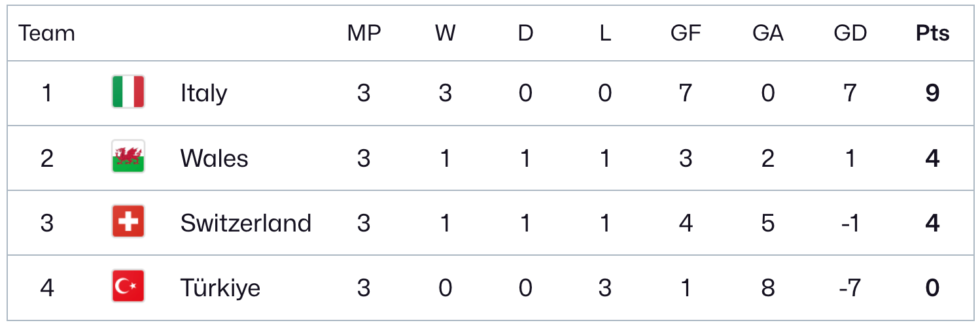This screenshot has height=327, width=980.
Task: Click Italy's points value 9
Action: tap(932, 94)
